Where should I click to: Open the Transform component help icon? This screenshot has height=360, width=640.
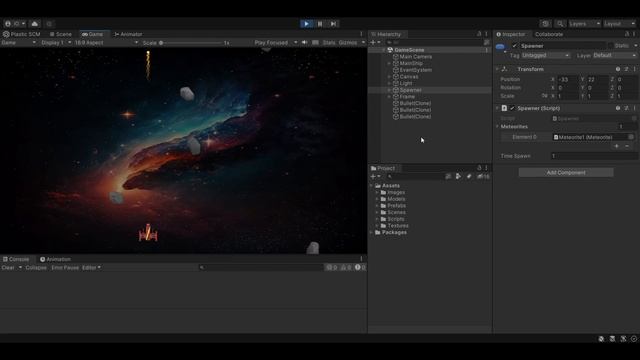(x=618, y=69)
